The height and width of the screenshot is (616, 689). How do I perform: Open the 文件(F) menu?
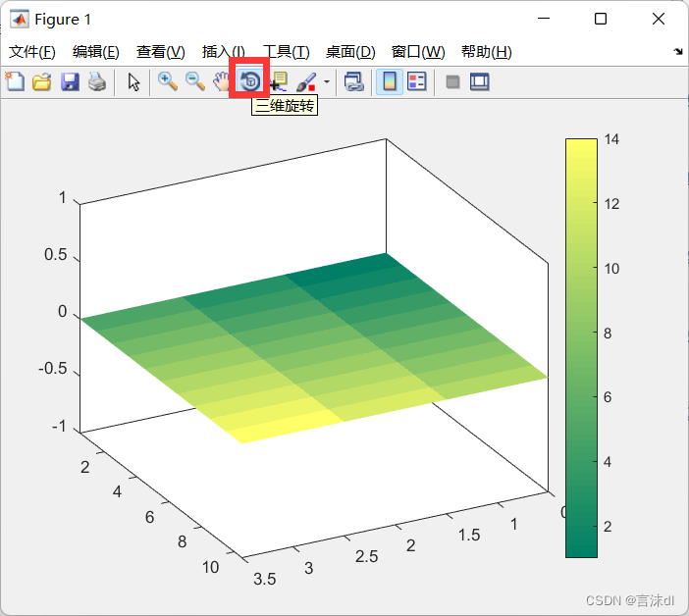32,52
